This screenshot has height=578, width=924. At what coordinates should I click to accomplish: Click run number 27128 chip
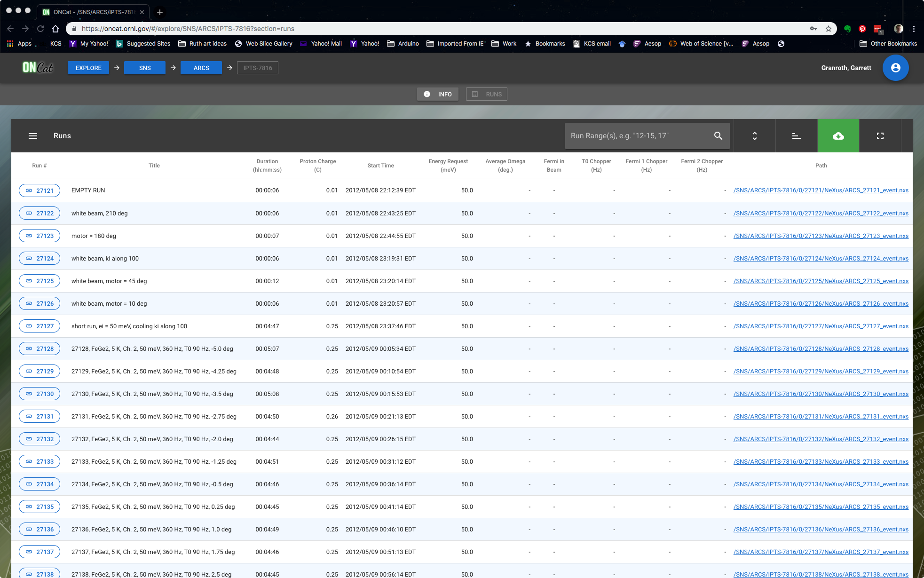[39, 349]
